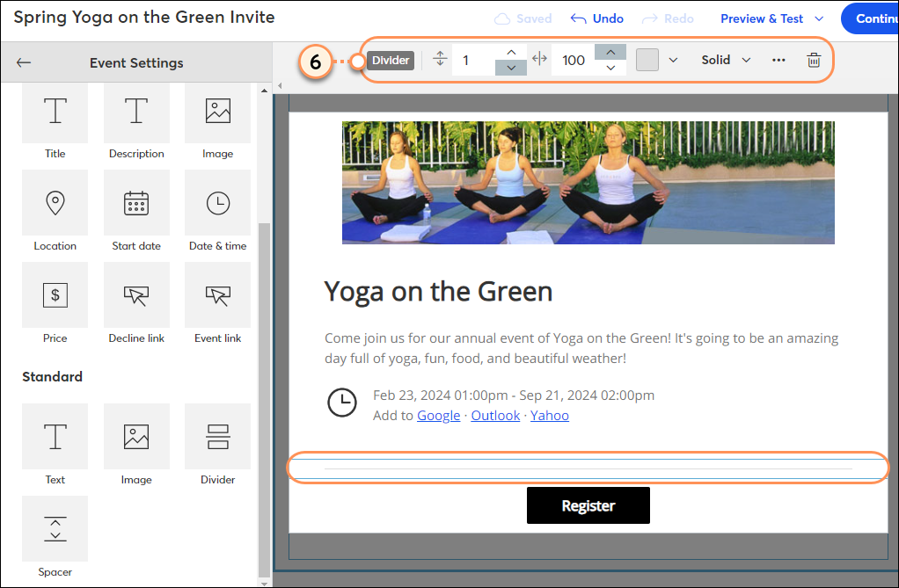Go back from Event Settings panel
899x588 pixels.
tap(24, 62)
